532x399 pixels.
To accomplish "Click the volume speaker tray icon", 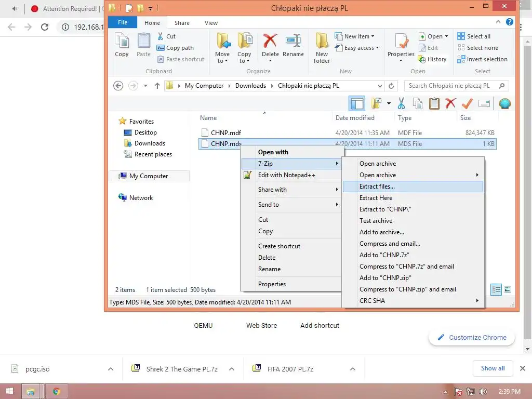I will 483,392.
